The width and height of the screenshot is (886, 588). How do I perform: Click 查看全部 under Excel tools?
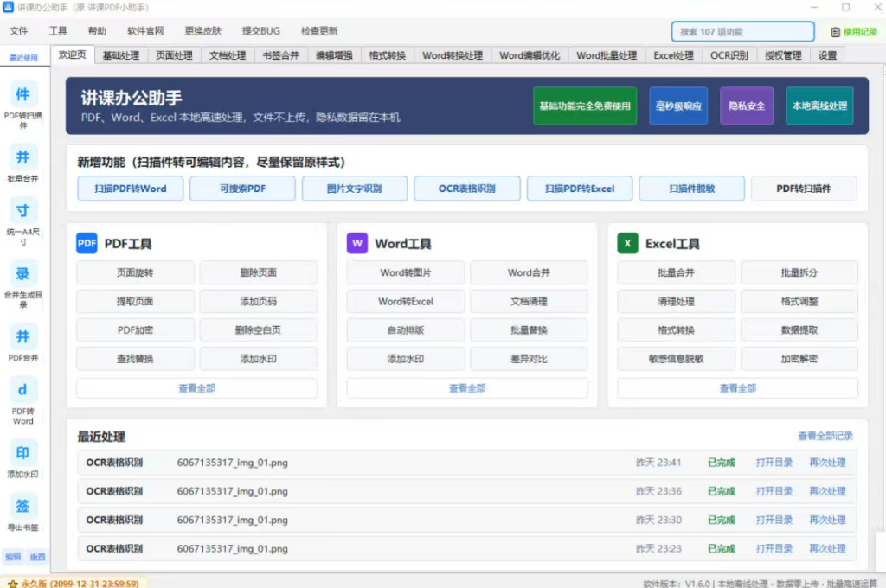[x=737, y=388]
